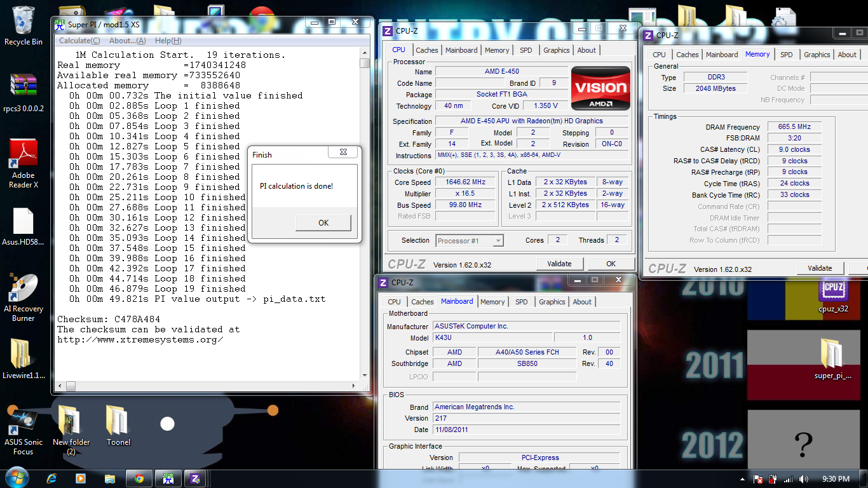
Task: Open Windows Explorer from the taskbar
Action: coord(110,478)
